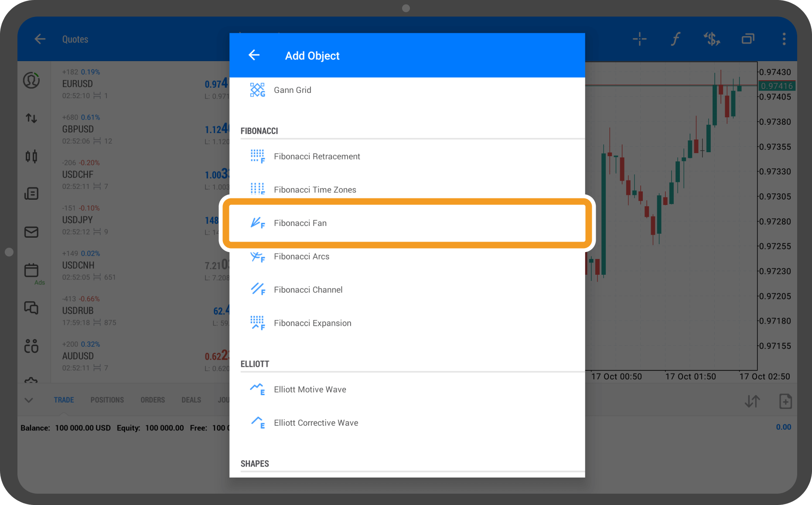812x505 pixels.
Task: Switch to the Orders tab
Action: click(x=153, y=400)
